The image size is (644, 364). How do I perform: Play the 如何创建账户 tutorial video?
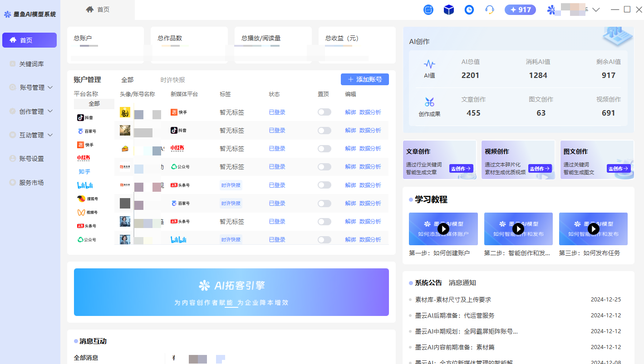pyautogui.click(x=443, y=229)
